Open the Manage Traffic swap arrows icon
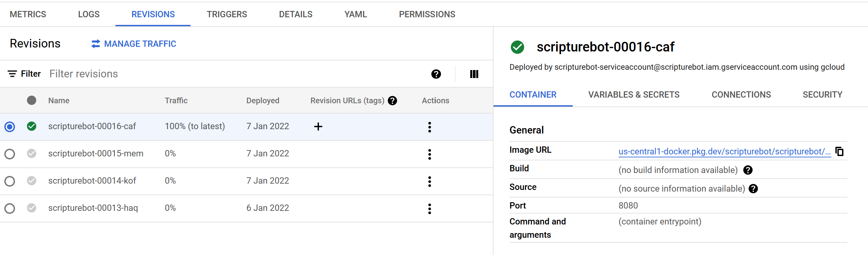 tap(96, 44)
